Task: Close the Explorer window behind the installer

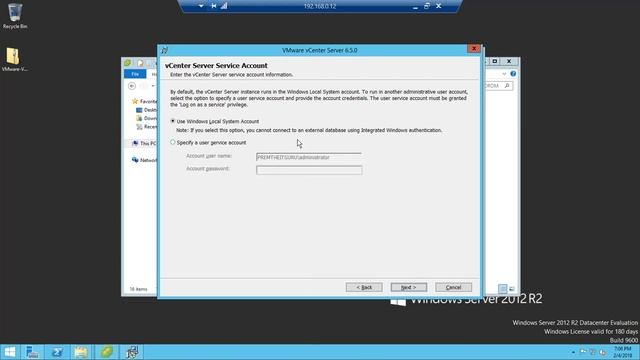Action: 509,61
